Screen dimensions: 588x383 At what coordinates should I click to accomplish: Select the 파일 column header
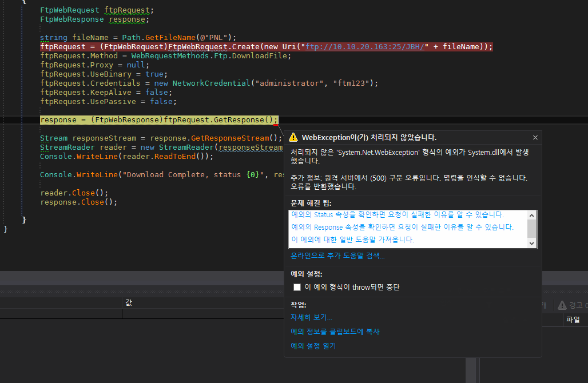pyautogui.click(x=573, y=320)
